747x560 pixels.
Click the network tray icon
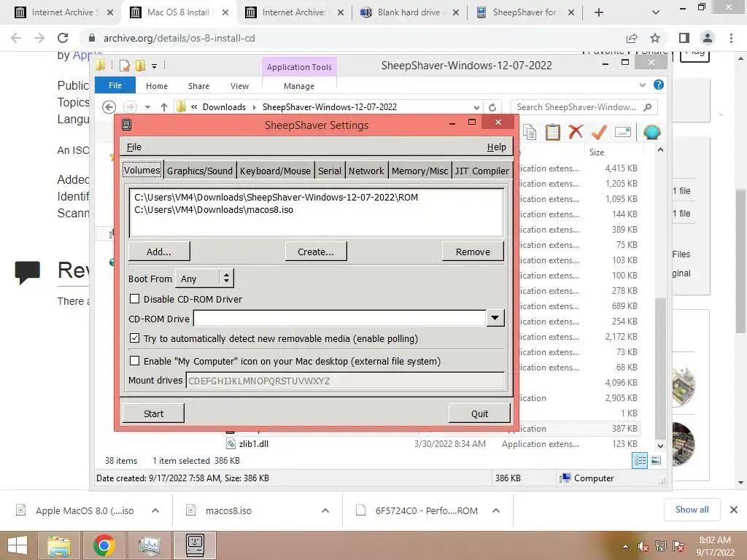661,546
